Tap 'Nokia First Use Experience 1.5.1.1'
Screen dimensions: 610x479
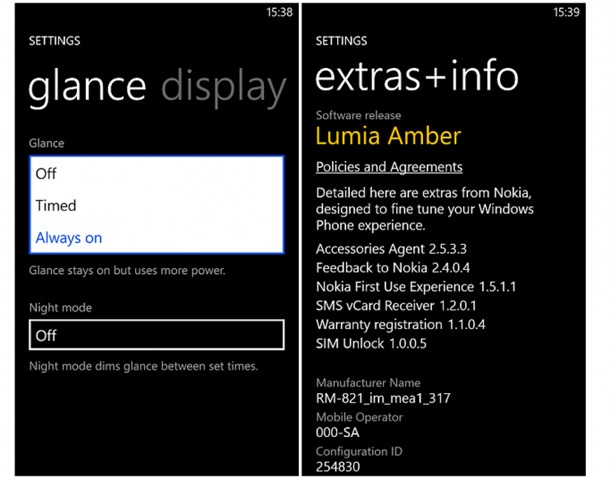point(416,287)
